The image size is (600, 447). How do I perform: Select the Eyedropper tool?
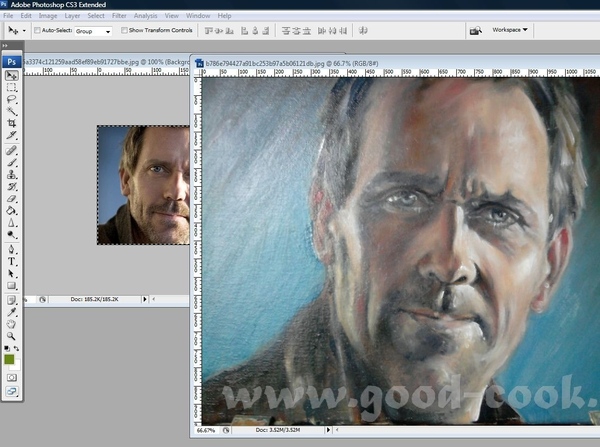(x=11, y=312)
